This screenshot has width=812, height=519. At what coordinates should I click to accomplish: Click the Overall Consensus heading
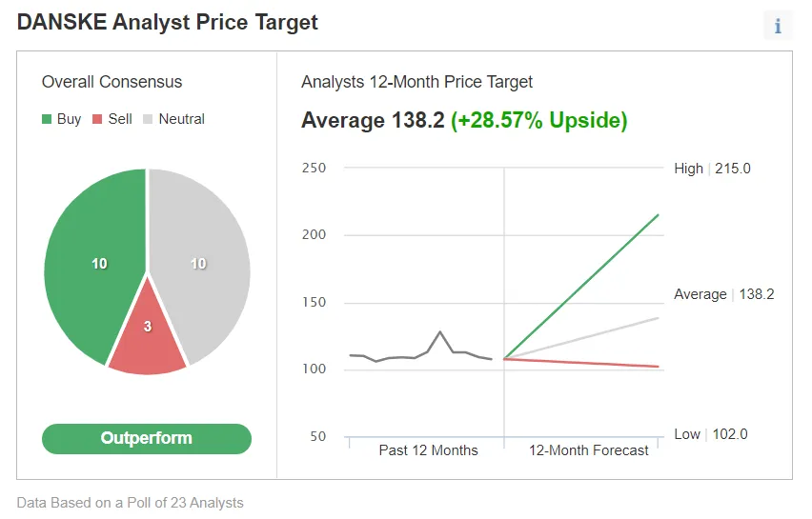pos(112,82)
